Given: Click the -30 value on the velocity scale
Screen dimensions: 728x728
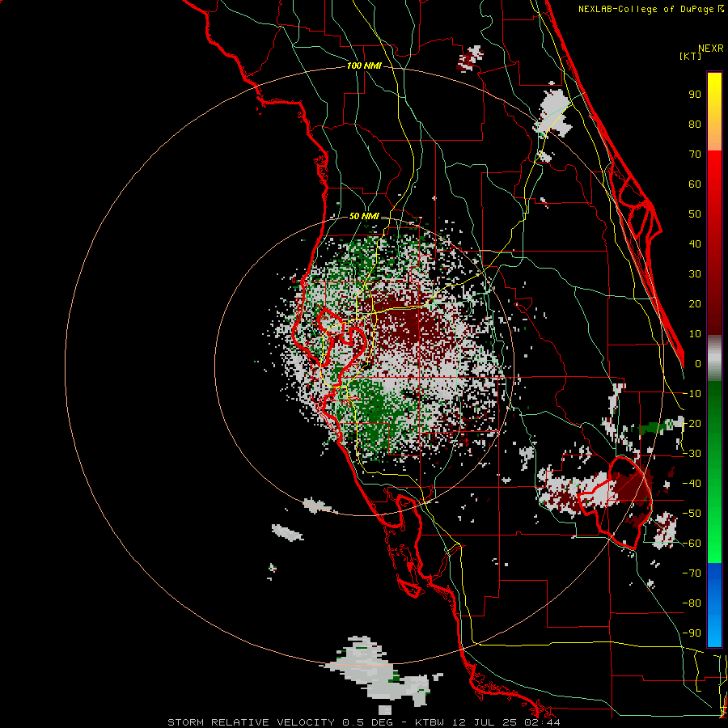Looking at the screenshot, I should click(x=692, y=454).
